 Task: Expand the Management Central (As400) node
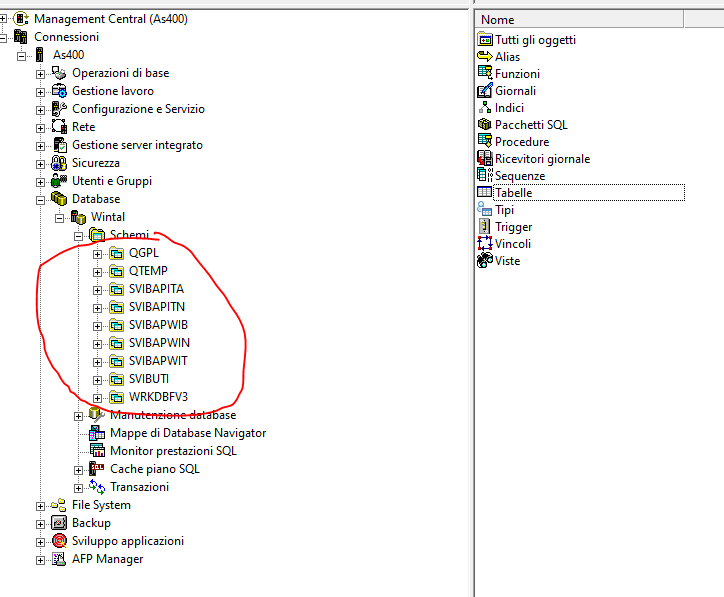pyautogui.click(x=3, y=19)
